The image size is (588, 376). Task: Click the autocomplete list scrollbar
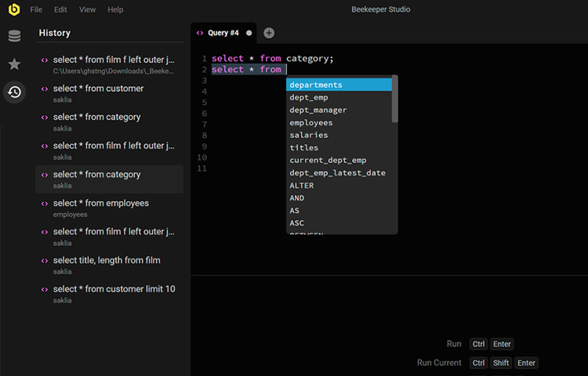394,99
